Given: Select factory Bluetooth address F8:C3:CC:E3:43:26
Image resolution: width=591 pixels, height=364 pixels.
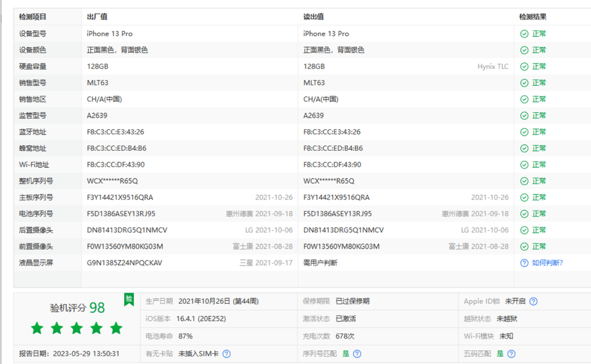Looking at the screenshot, I should (116, 132).
